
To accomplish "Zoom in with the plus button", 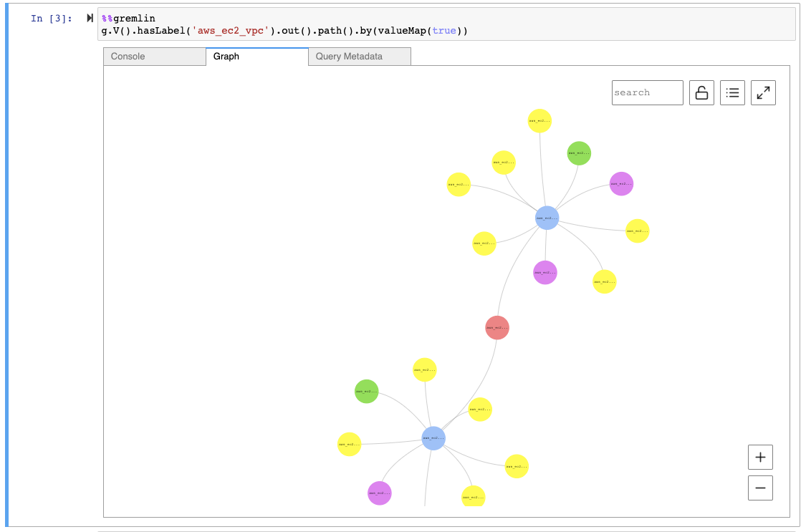I will [760, 457].
